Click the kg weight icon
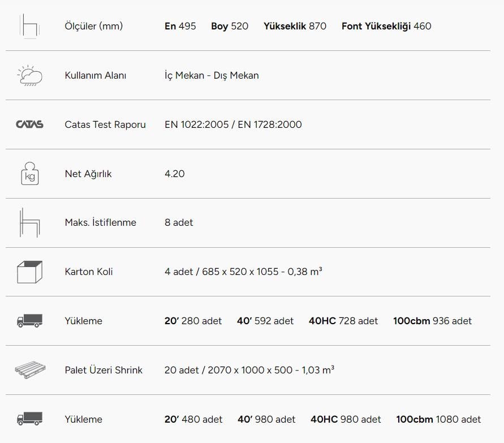The image size is (504, 443). (x=30, y=173)
